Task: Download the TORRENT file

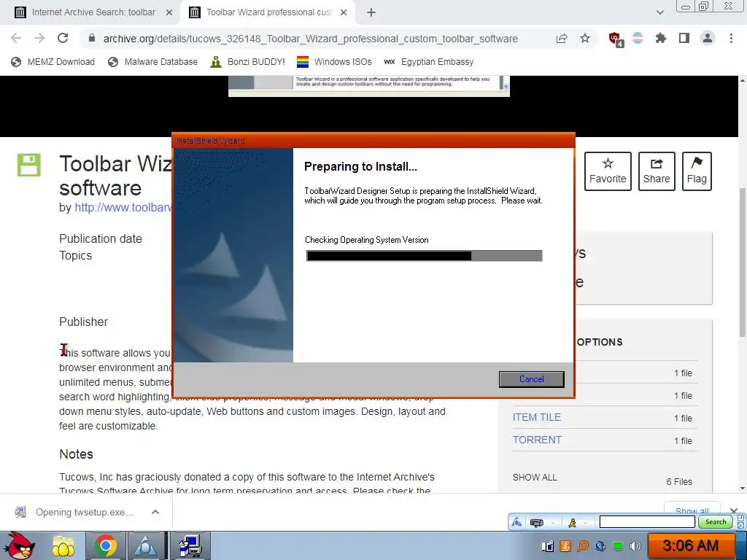Action: (x=537, y=440)
